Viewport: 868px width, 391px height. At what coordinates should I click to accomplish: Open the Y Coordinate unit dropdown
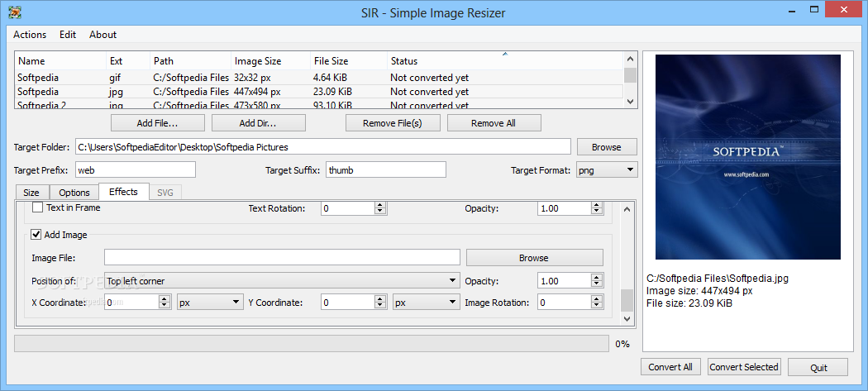pos(427,303)
